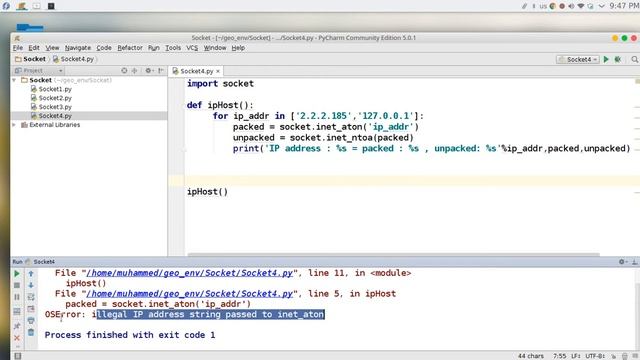Click Socket4.py breadcrumb in navigation bar

[73, 59]
